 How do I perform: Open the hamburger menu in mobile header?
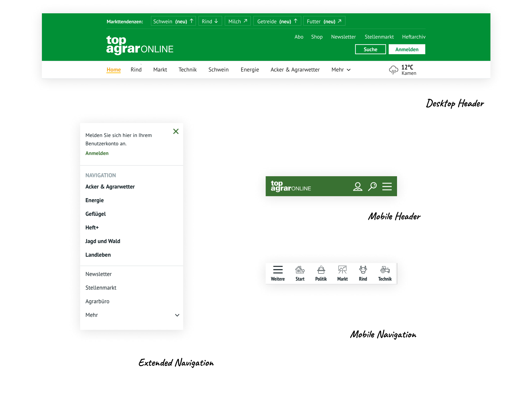(387, 186)
